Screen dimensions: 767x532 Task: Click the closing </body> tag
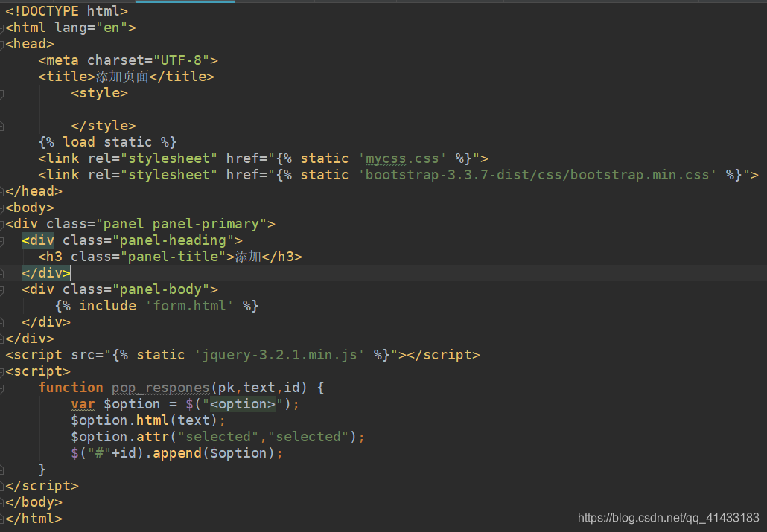[x=34, y=502]
